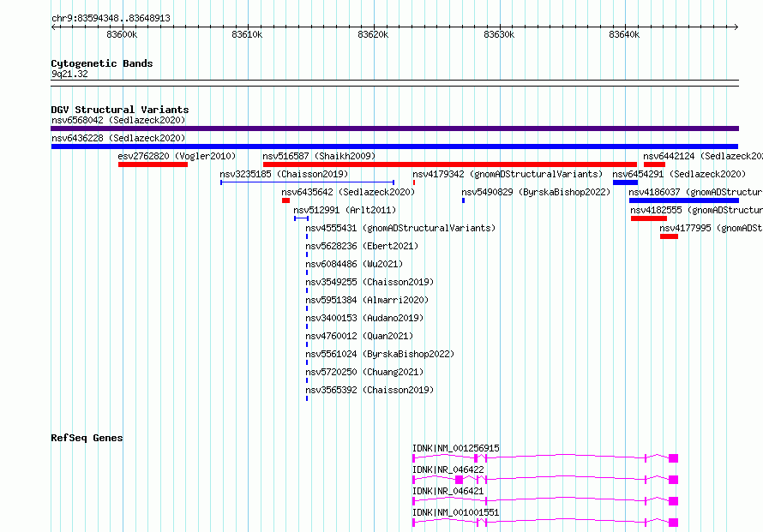Click the nsv3400153 (Audano2019) label
This screenshot has height=532, width=763.
tap(364, 318)
